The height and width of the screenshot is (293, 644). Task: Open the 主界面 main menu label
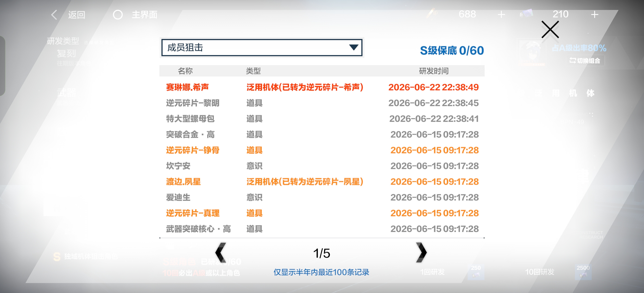point(145,15)
